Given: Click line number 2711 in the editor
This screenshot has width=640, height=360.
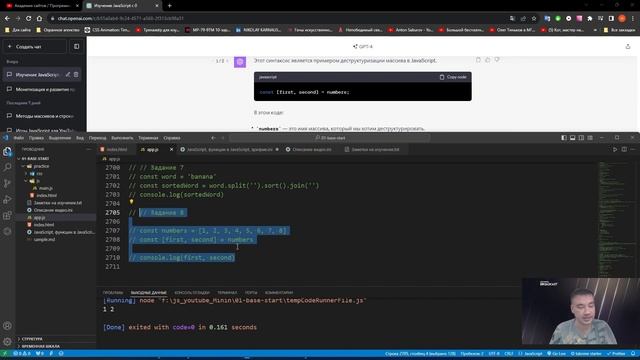Looking at the screenshot, I should (112, 267).
